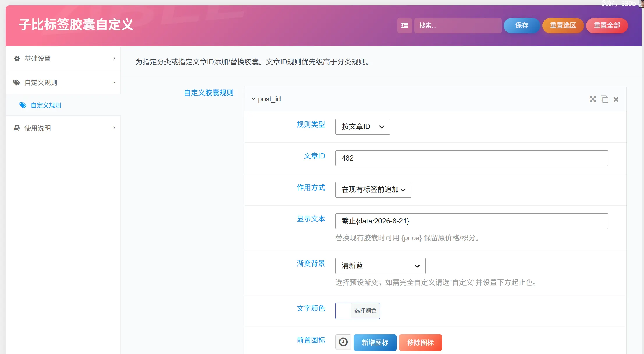Click the 子比标签胶囊自定义 page title
The image size is (644, 354).
76,24
